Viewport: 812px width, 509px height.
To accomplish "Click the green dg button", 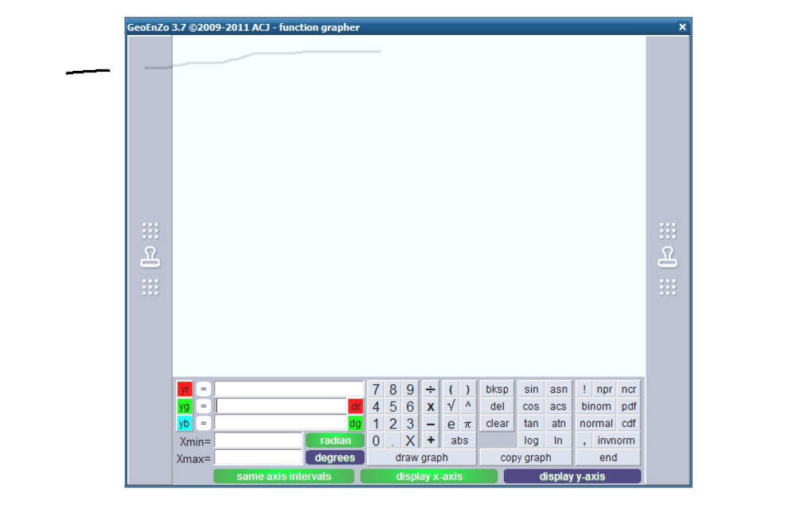I will [355, 424].
